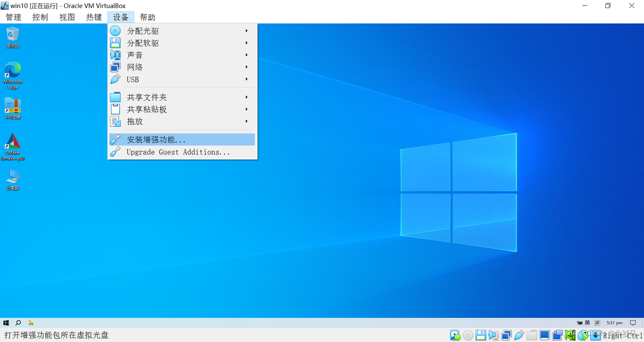Expand the 分配软驱 submenu
The width and height of the screenshot is (644, 342).
pos(182,43)
